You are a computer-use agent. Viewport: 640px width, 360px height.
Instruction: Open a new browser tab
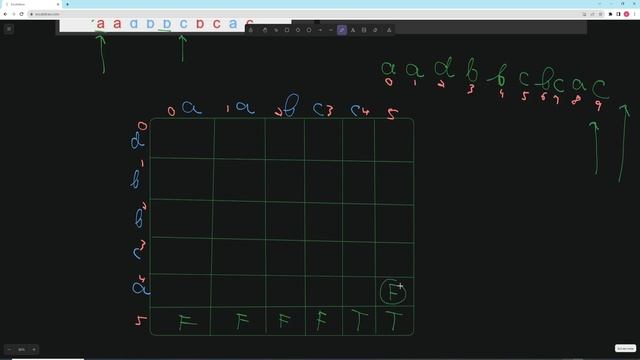click(x=67, y=4)
